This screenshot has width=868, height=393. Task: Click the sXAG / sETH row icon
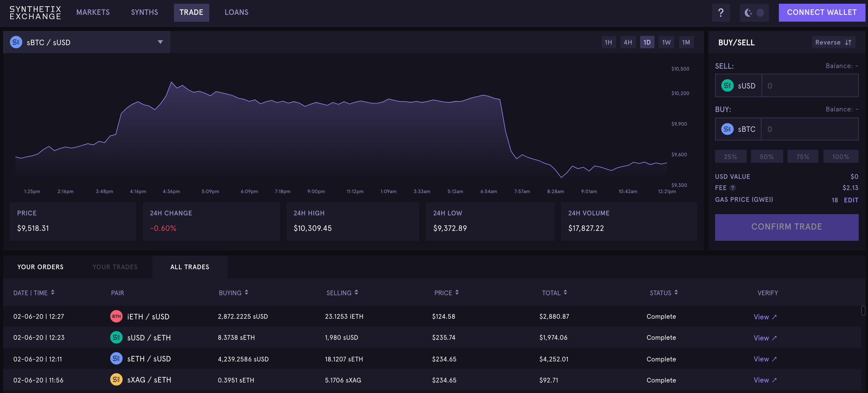pos(116,379)
